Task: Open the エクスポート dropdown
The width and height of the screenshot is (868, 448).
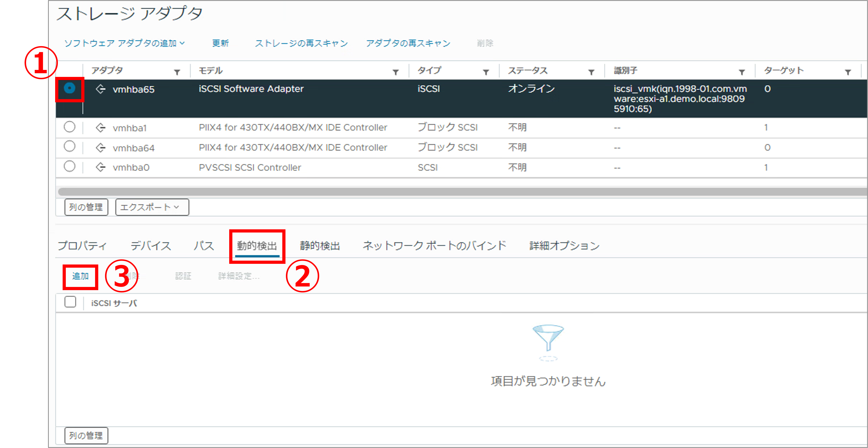Action: point(152,207)
